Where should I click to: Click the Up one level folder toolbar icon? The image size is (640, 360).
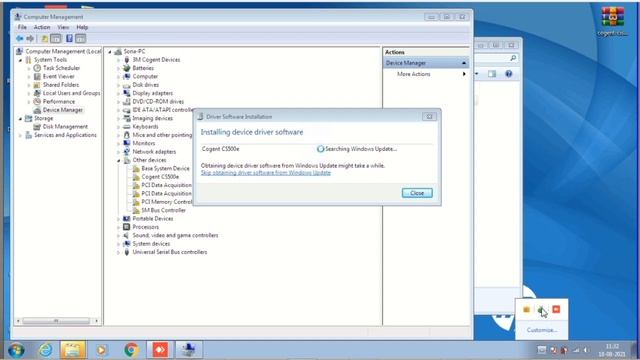(x=44, y=38)
